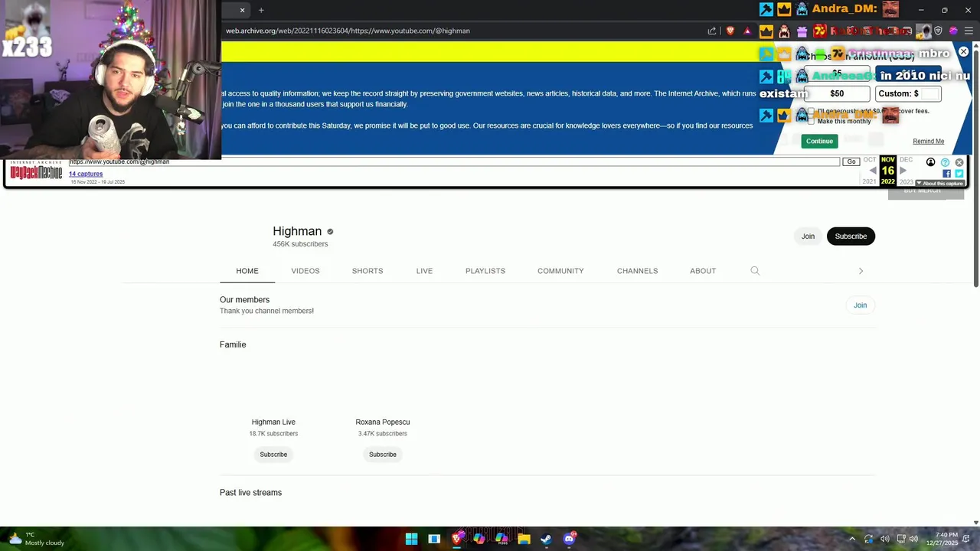Image resolution: width=980 pixels, height=551 pixels.
Task: Open a new browser tab with plus
Action: (x=261, y=10)
